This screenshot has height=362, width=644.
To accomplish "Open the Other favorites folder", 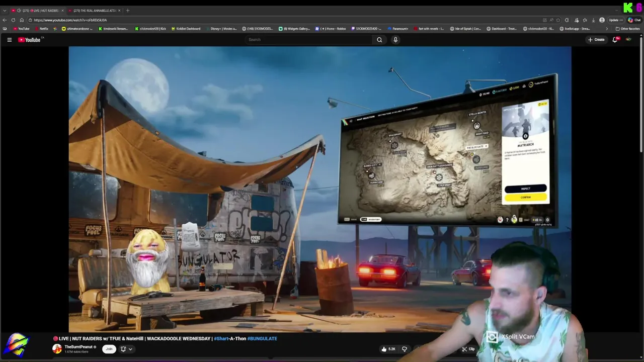I will point(628,29).
